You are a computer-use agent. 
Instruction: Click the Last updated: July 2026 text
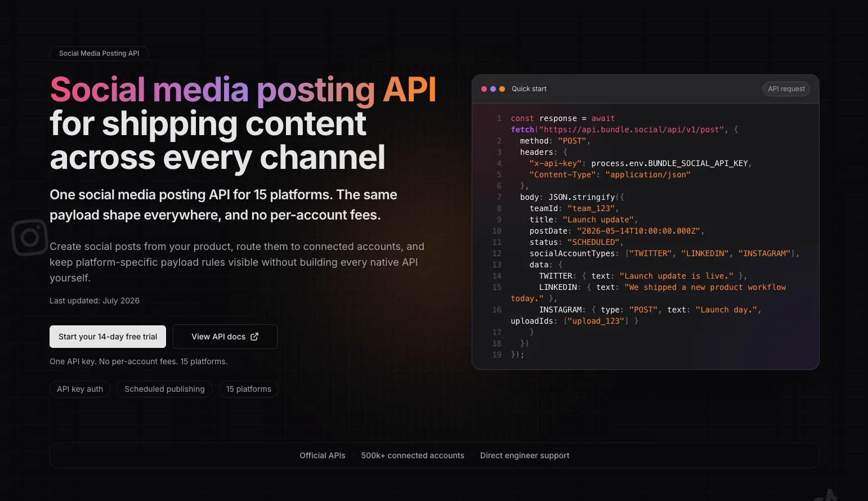(x=95, y=301)
